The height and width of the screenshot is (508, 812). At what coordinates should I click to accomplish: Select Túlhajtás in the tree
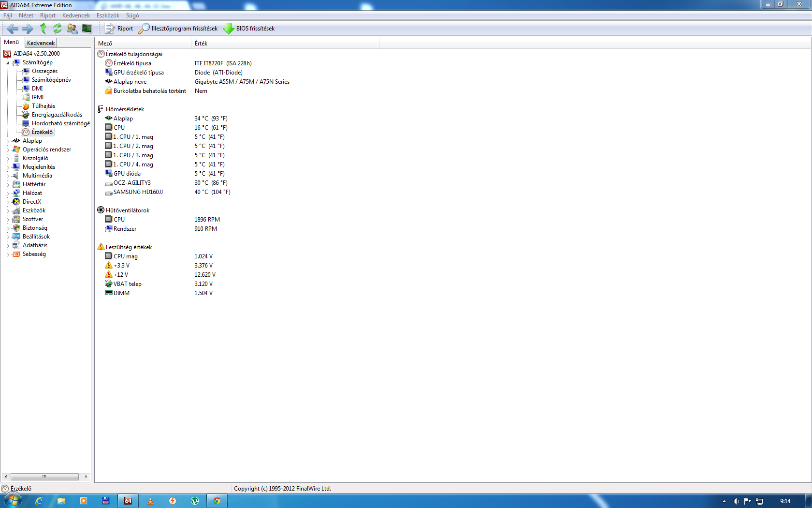pyautogui.click(x=43, y=106)
